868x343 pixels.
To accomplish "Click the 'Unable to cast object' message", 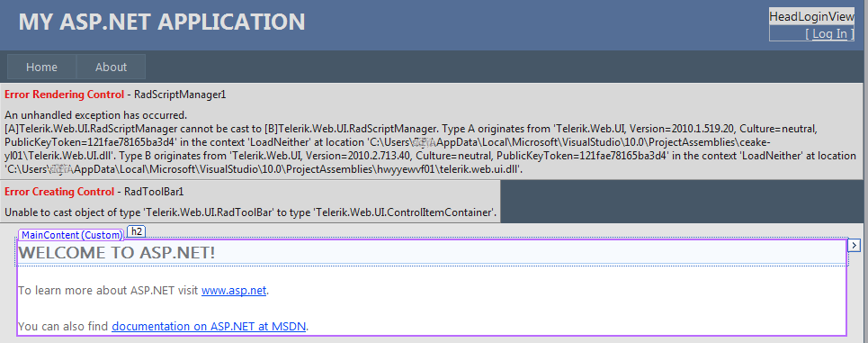I will tap(250, 212).
